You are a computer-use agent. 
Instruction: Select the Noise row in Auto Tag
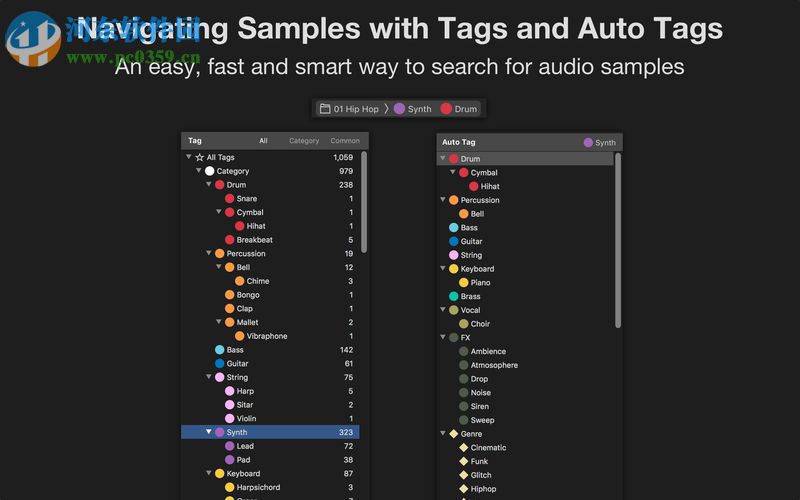(x=526, y=393)
